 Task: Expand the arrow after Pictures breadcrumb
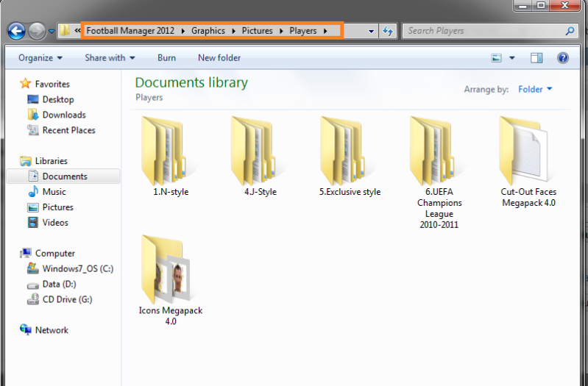(x=281, y=31)
